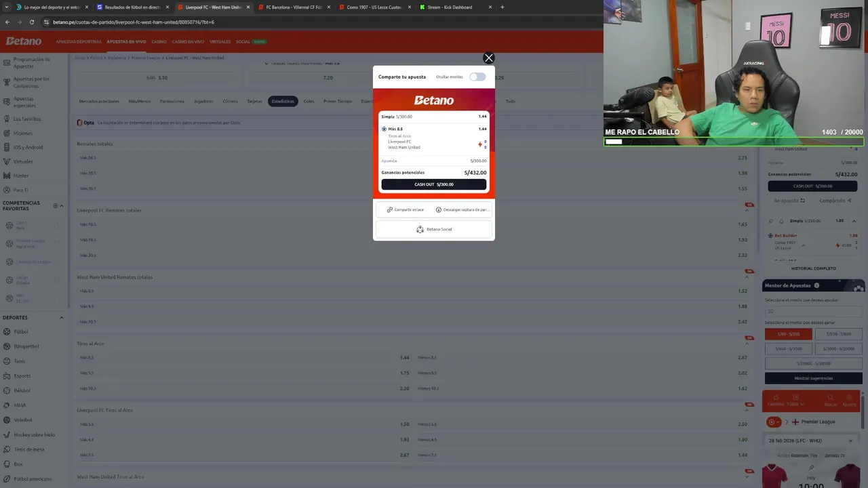This screenshot has height=488, width=868.
Task: Open Los favoritos in sidebar
Action: (27, 119)
